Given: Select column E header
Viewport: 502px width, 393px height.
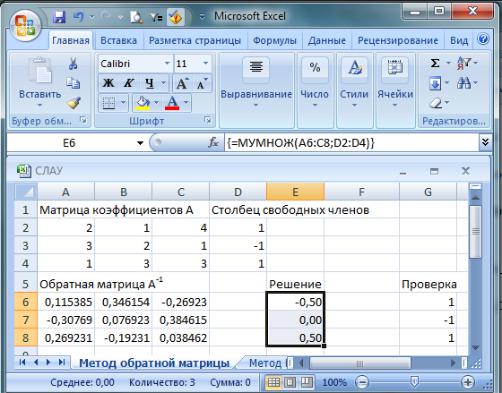Looking at the screenshot, I should [295, 192].
